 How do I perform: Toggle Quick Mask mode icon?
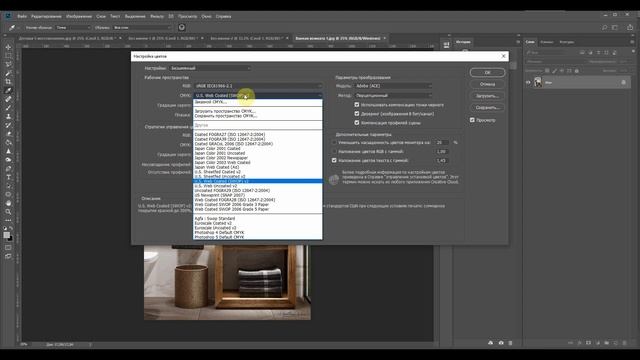coord(8,247)
